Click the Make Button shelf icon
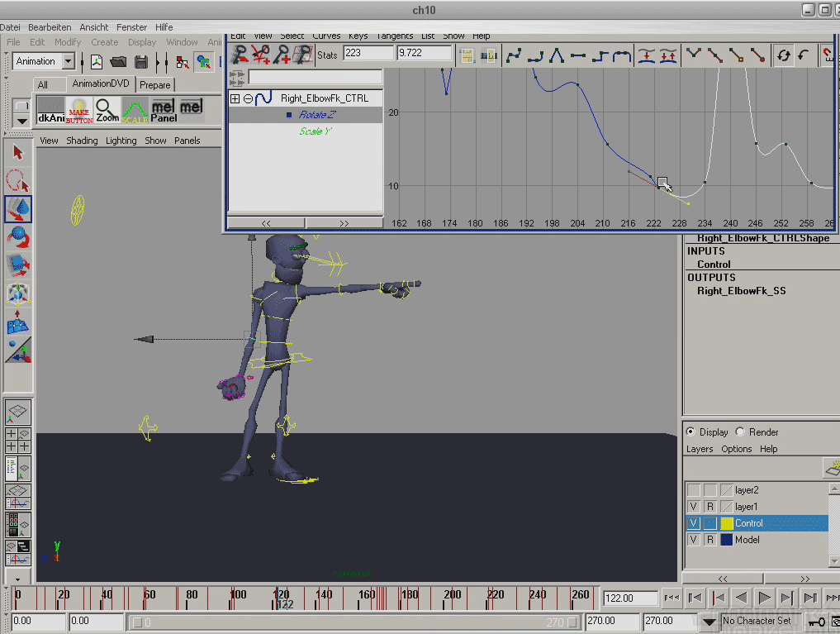 point(79,110)
